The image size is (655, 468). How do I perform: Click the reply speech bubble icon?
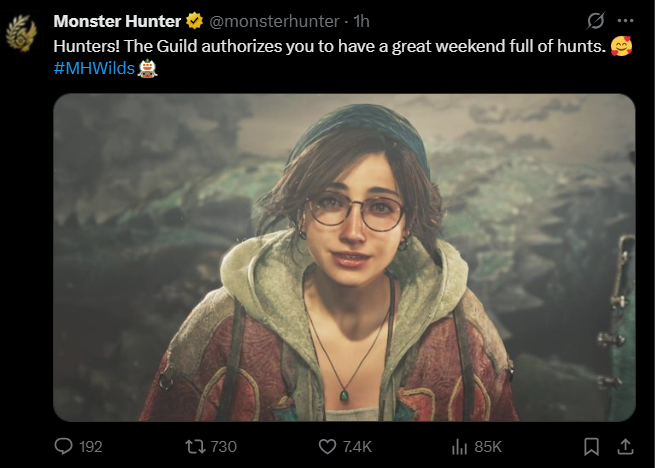coord(62,446)
